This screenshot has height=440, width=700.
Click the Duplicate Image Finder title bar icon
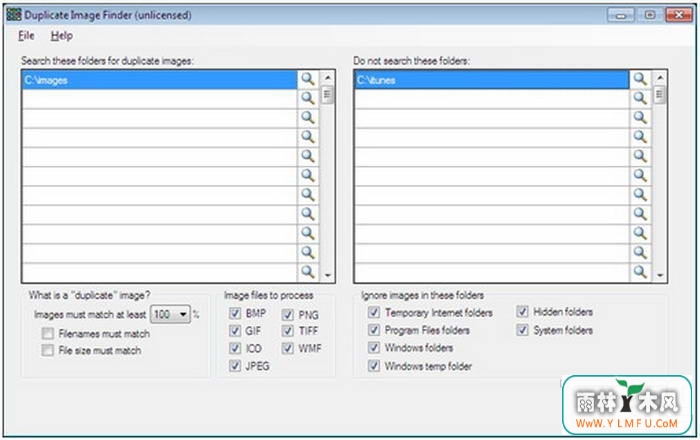[14, 15]
